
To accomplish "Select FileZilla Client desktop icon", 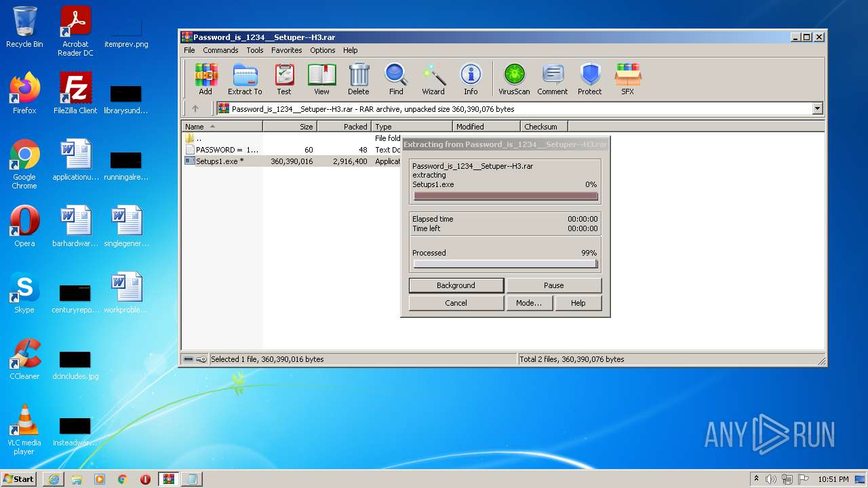I will pos(75,94).
